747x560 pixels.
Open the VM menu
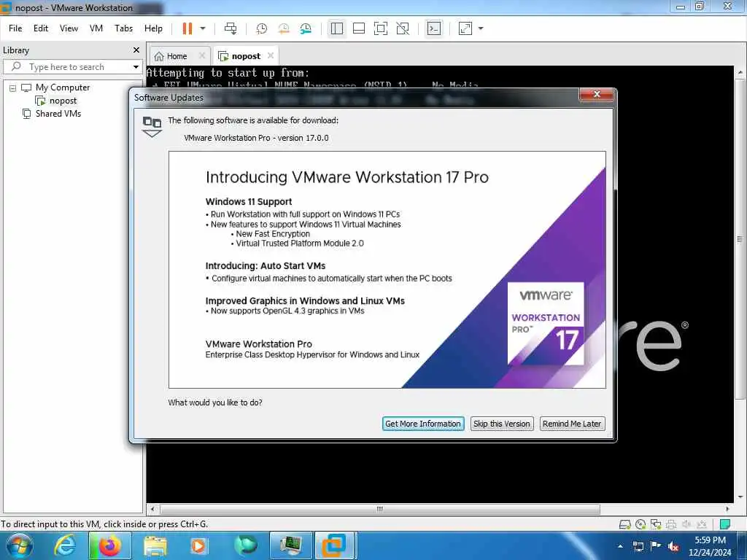coord(96,28)
